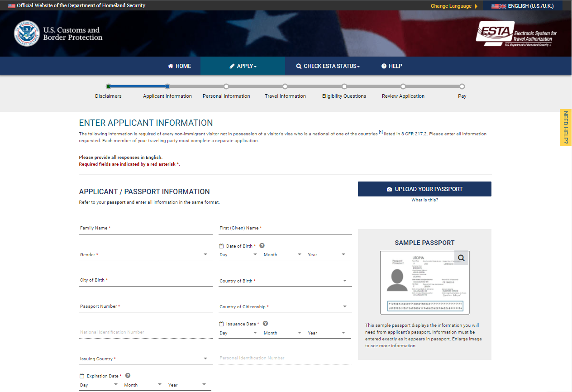Open the CHECK ESTA STATUS menu
The image size is (572, 392).
pos(328,66)
